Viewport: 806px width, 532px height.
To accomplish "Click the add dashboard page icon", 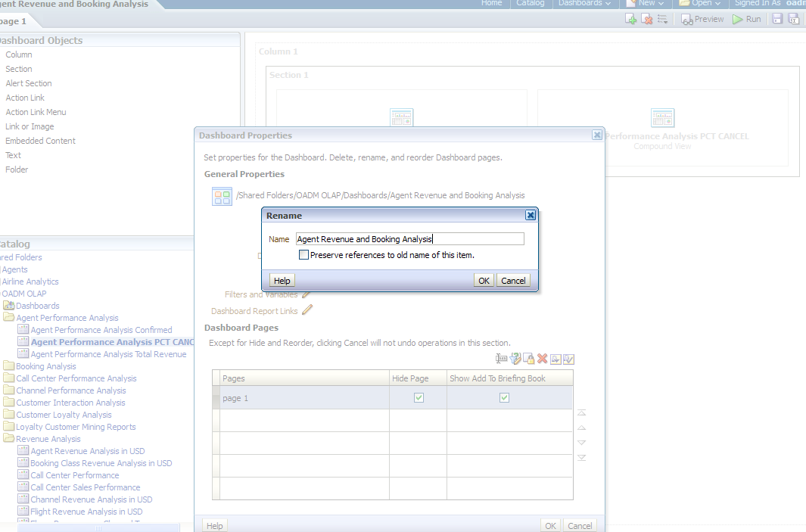I will (630, 20).
